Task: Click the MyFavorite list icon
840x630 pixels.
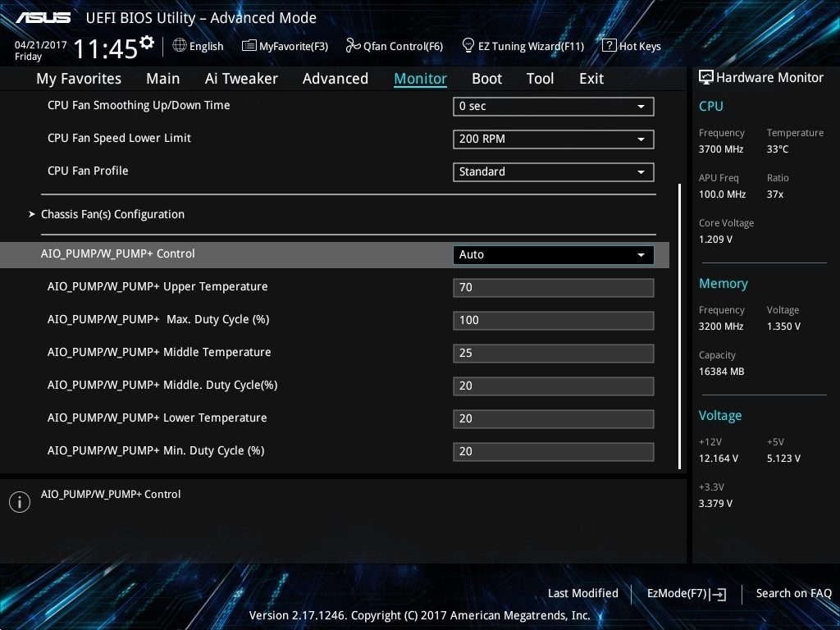Action: pyautogui.click(x=249, y=46)
